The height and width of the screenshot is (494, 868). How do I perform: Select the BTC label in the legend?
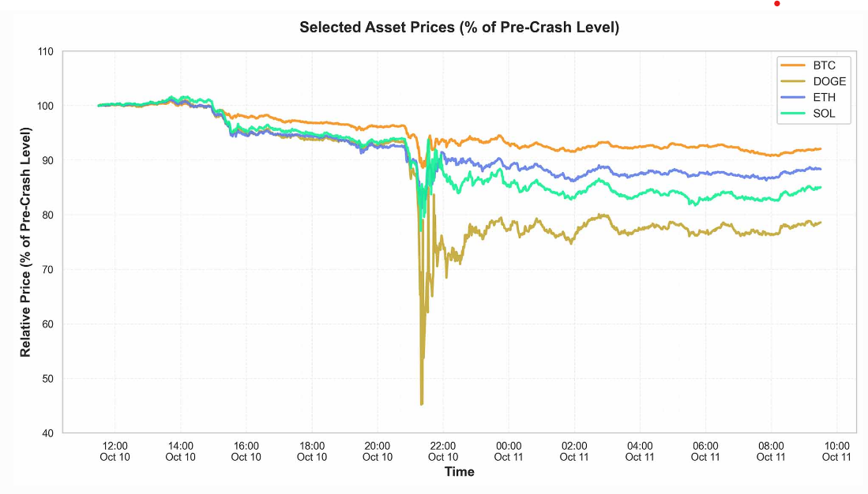[x=824, y=65]
